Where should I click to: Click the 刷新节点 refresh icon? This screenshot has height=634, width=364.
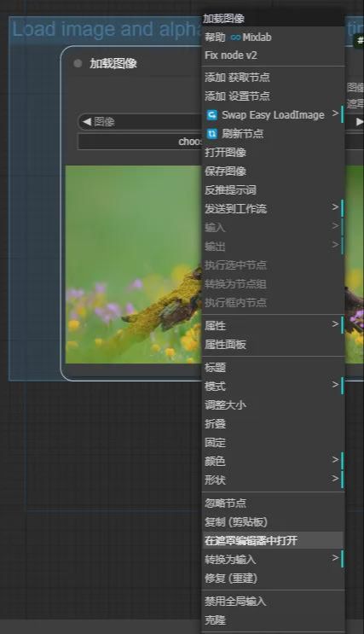pyautogui.click(x=211, y=133)
